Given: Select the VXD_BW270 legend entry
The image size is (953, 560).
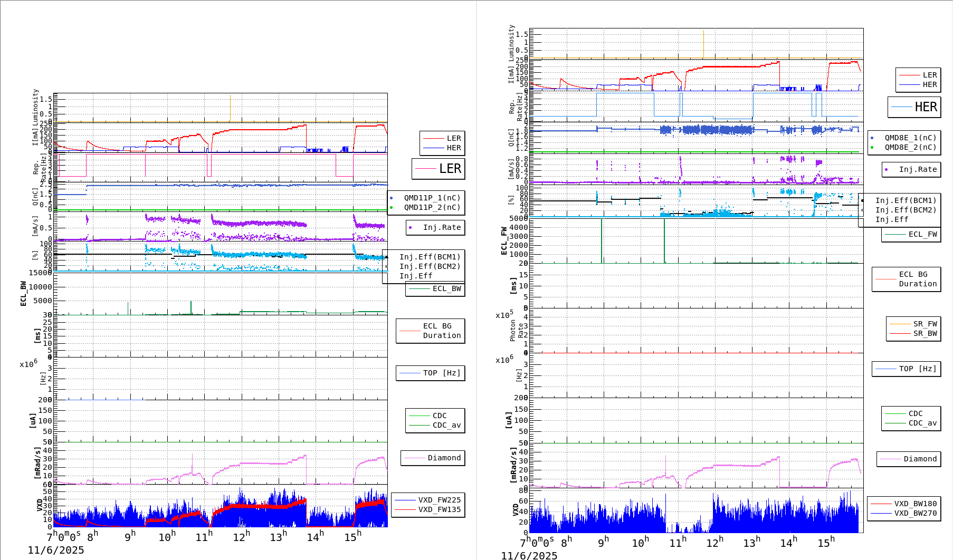Looking at the screenshot, I should point(915,513).
